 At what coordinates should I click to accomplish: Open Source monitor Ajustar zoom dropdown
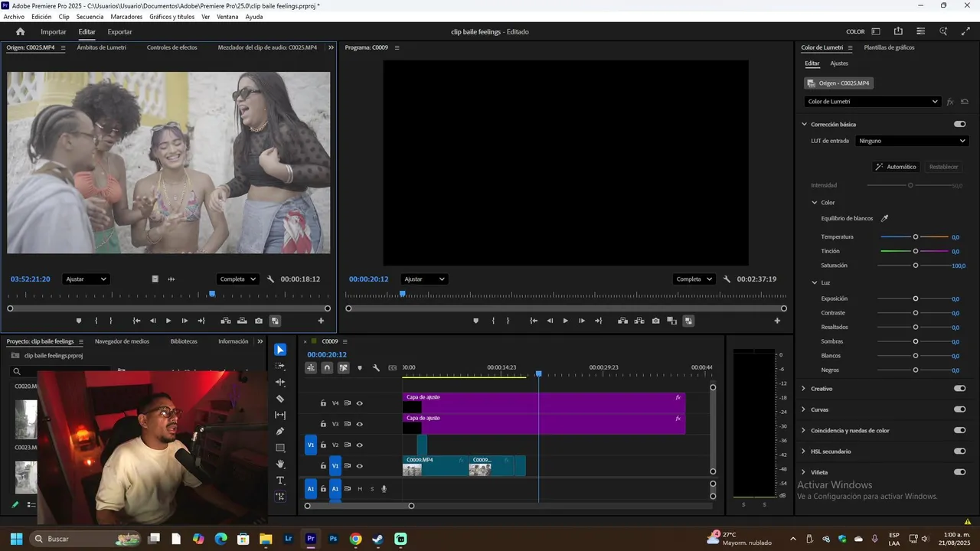(x=86, y=279)
